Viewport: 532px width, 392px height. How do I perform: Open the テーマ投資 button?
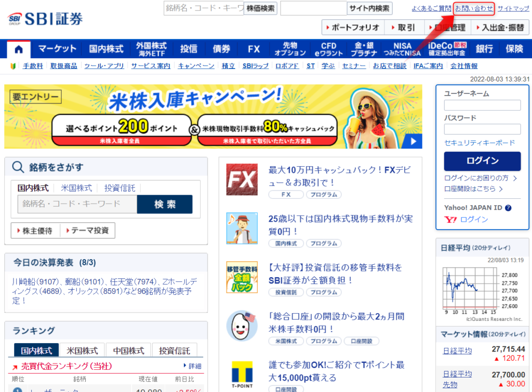point(87,231)
